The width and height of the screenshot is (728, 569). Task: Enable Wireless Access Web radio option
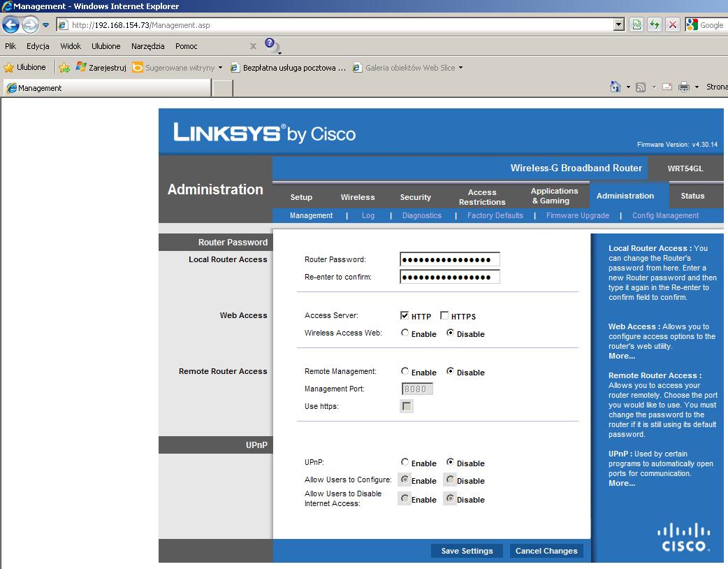[x=405, y=333]
